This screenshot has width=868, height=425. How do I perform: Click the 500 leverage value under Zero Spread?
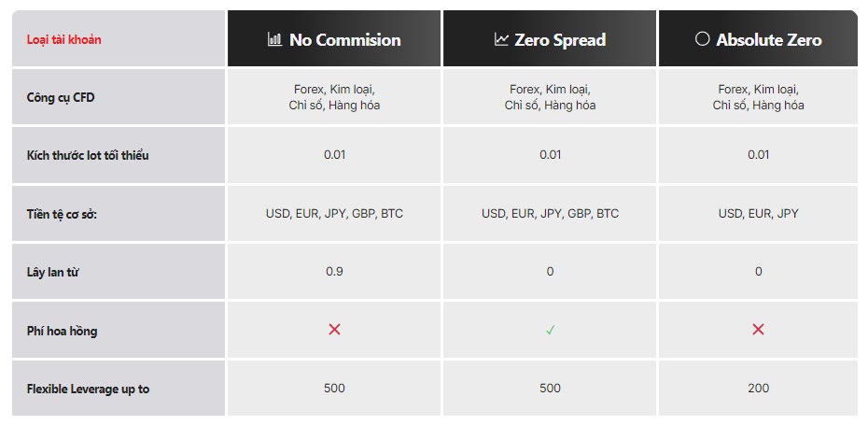tap(550, 389)
